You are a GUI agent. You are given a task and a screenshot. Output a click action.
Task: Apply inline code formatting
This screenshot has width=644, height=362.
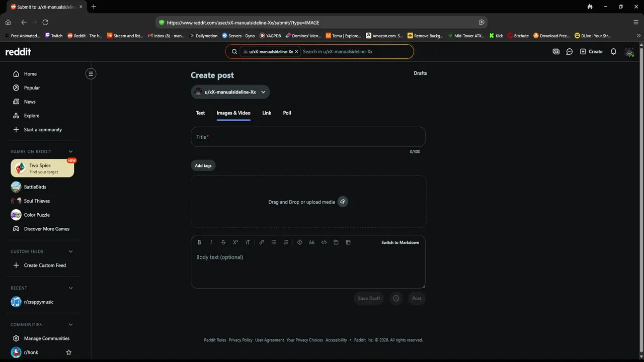point(324,242)
